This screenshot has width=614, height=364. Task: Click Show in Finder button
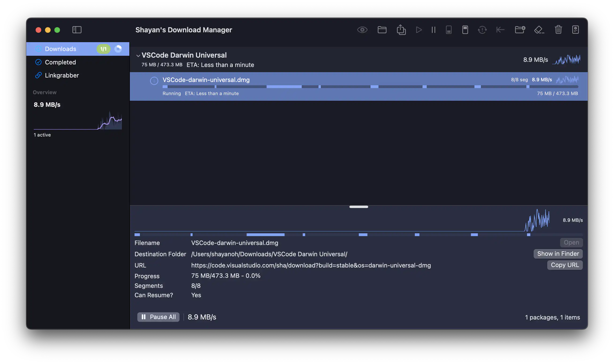tap(558, 254)
